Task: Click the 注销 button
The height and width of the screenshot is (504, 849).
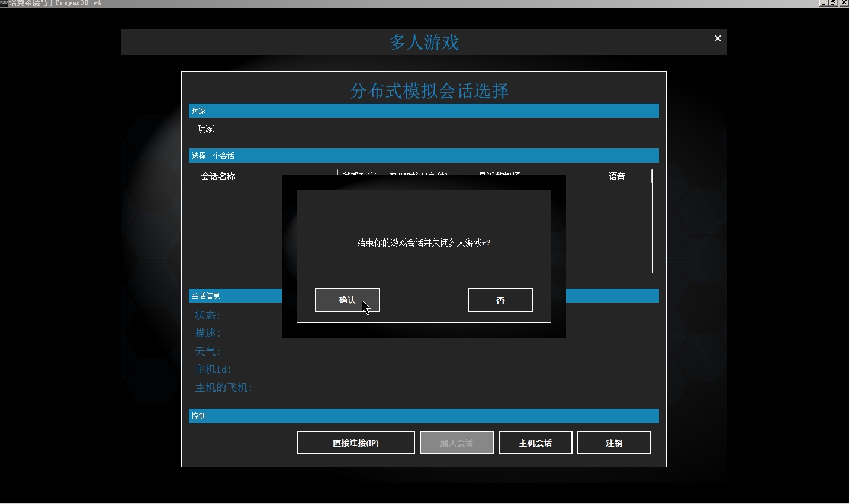Action: tap(614, 442)
